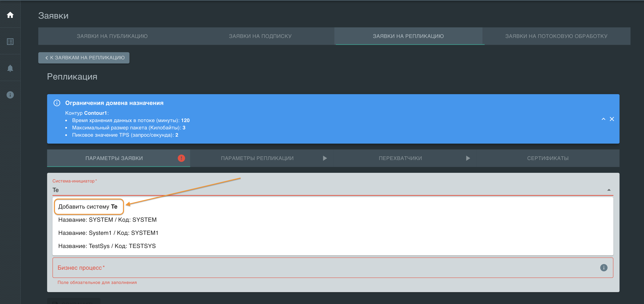Close the domain restrictions banner
Image resolution: width=644 pixels, height=304 pixels.
click(x=612, y=119)
